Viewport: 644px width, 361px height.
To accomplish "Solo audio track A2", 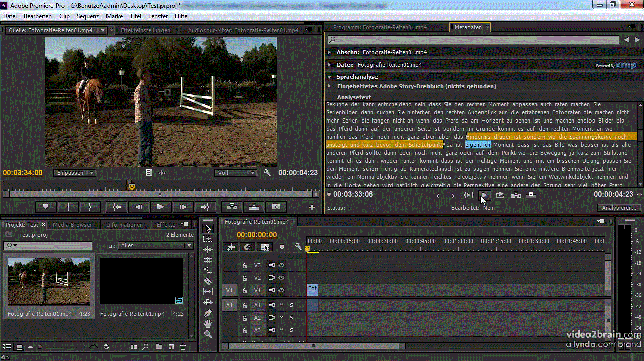I will pyautogui.click(x=291, y=318).
